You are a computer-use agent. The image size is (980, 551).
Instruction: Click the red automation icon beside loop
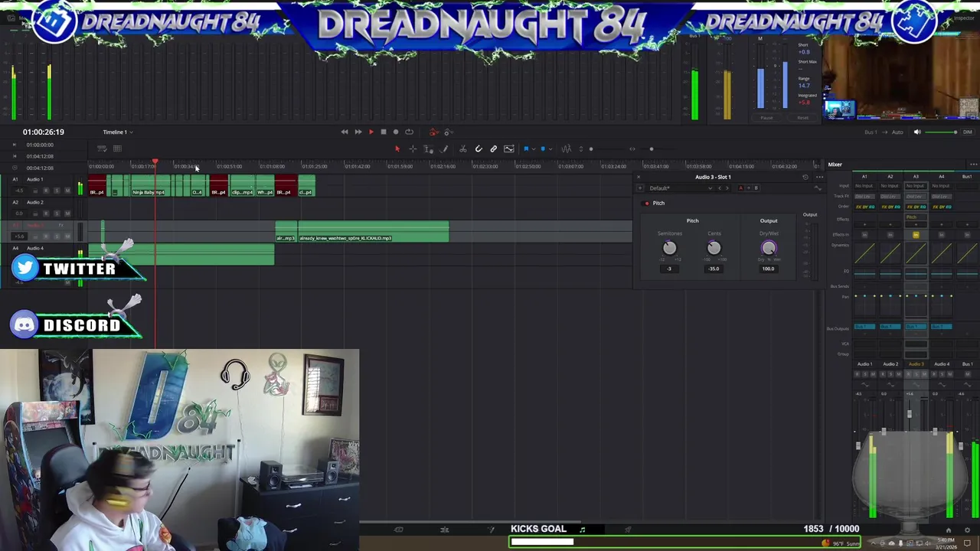point(434,132)
